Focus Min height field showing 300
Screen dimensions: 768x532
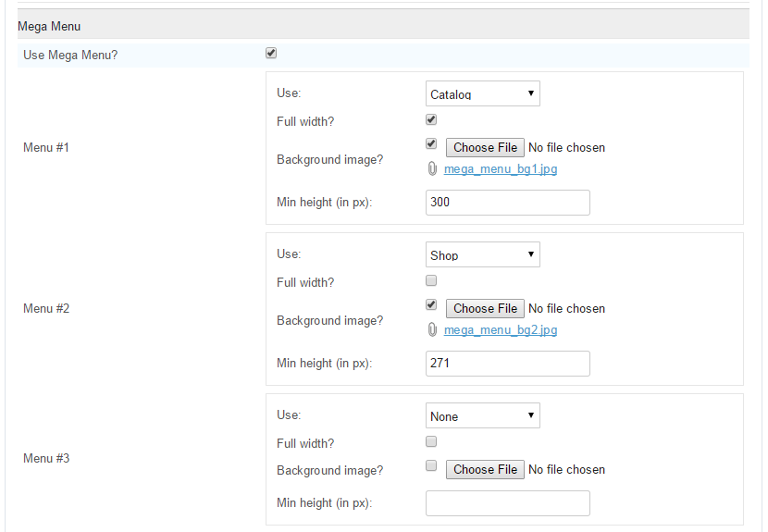508,203
